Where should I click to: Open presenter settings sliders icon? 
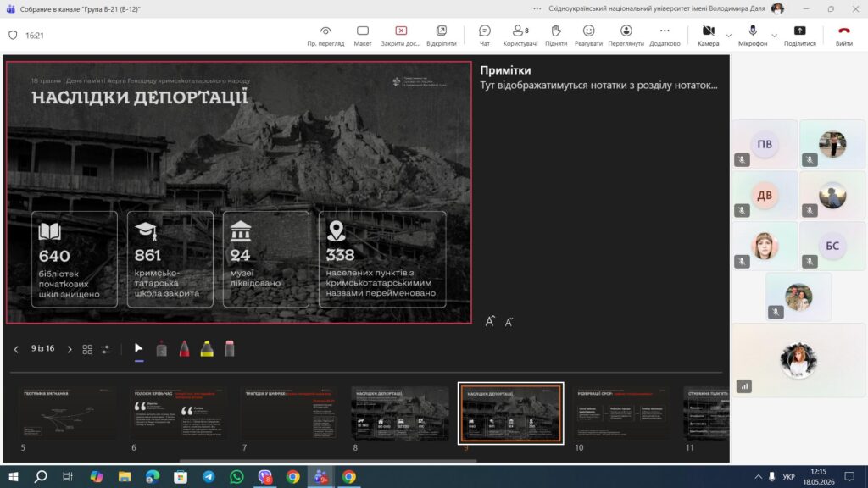point(105,349)
